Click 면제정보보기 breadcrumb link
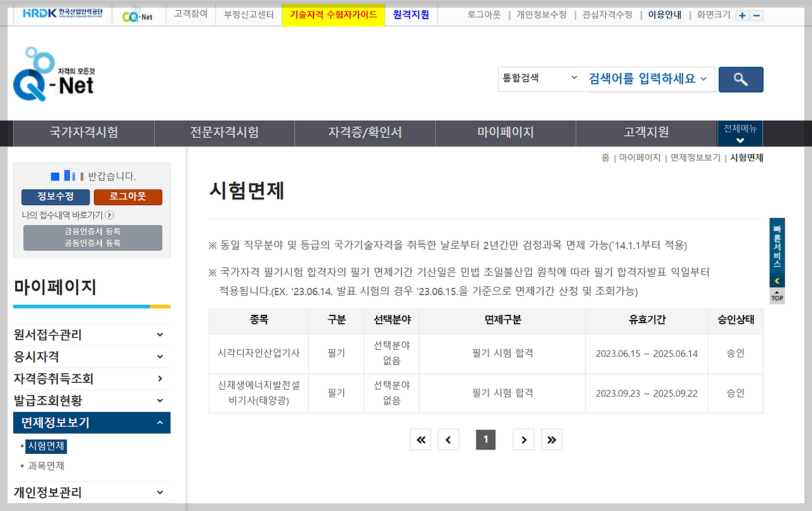This screenshot has height=511, width=812. tap(696, 157)
